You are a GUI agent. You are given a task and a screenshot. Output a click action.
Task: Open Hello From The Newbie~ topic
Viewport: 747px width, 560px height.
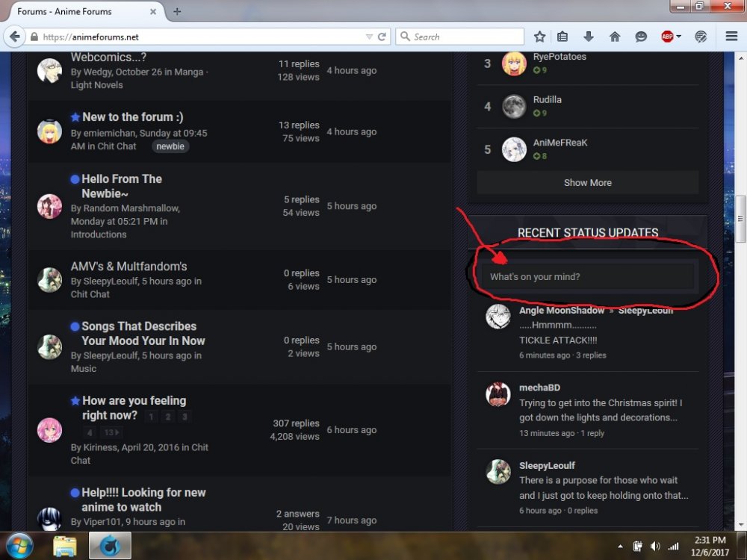point(122,186)
